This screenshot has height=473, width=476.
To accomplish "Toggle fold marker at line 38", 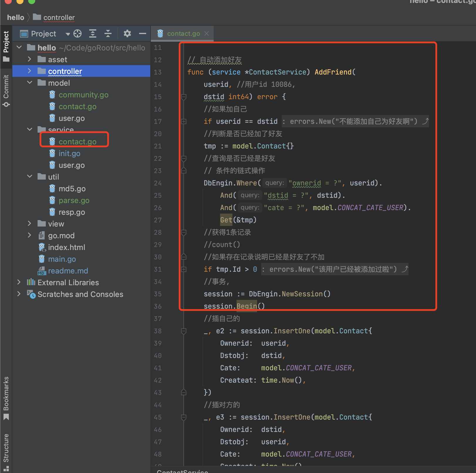I will click(184, 331).
